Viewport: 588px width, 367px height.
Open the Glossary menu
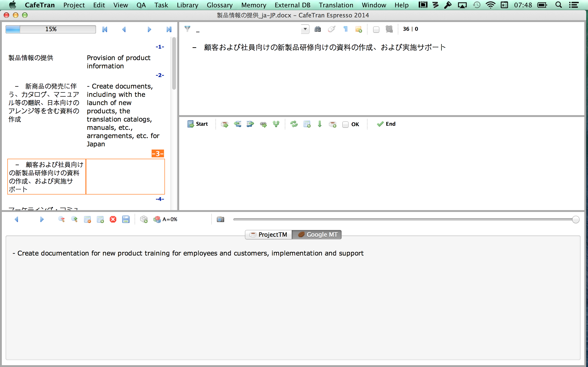[x=219, y=5]
